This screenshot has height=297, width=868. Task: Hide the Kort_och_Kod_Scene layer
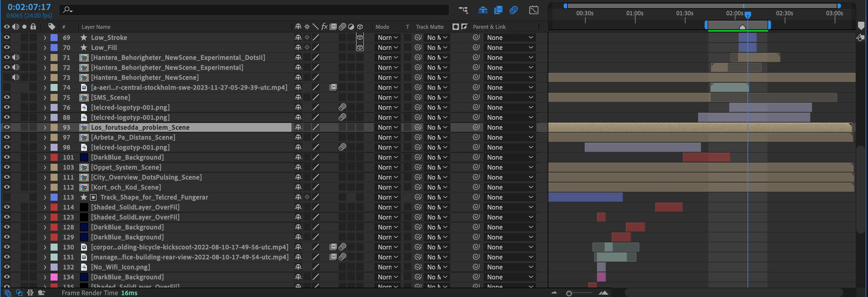coord(7,187)
